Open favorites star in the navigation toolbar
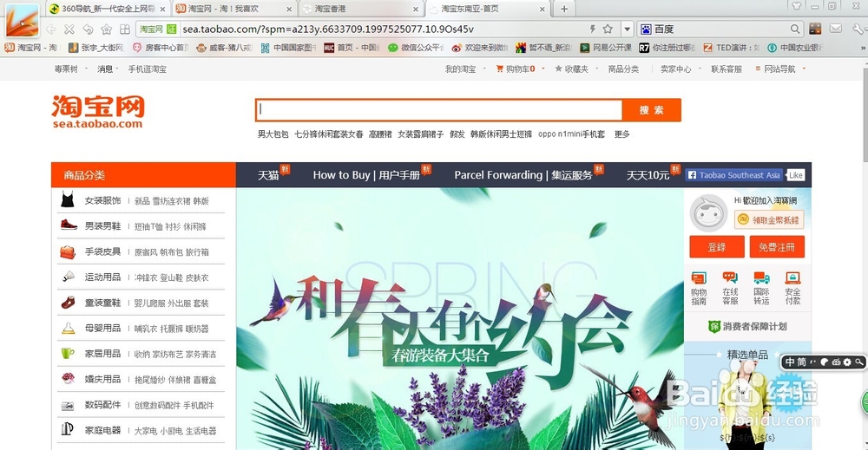Screen dimensions: 868x450 [x=107, y=29]
